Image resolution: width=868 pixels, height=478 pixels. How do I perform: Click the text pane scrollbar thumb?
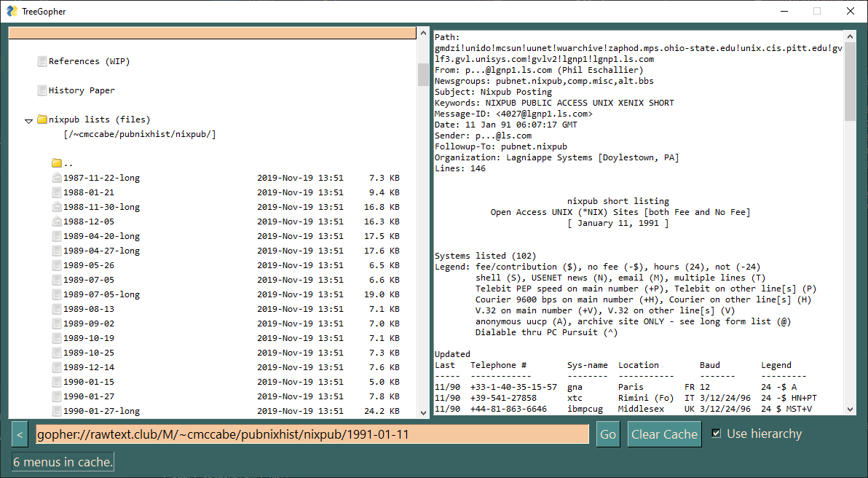[x=851, y=82]
